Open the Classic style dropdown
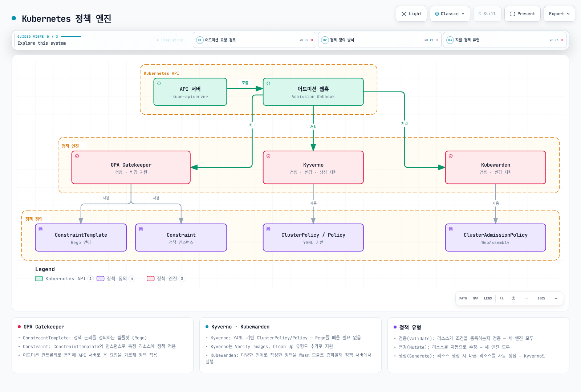This screenshot has width=581, height=392. click(450, 14)
